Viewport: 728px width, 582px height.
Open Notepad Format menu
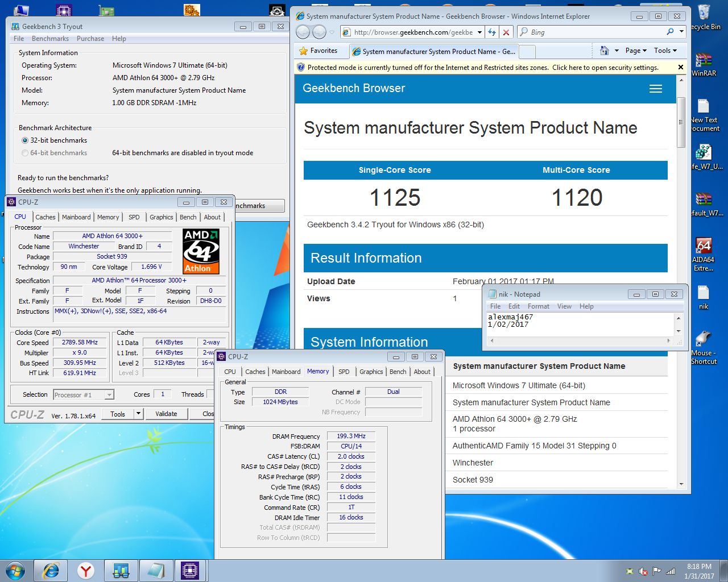538,306
